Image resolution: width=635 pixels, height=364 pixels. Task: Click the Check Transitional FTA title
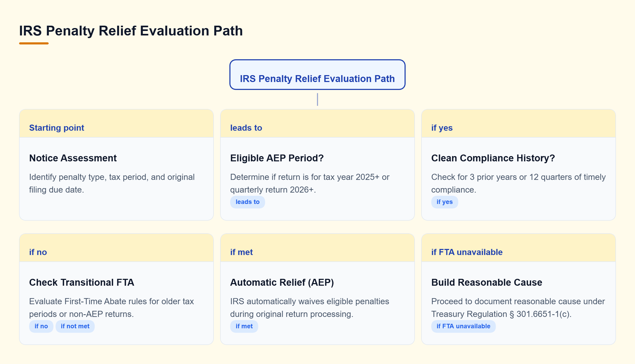coord(82,282)
